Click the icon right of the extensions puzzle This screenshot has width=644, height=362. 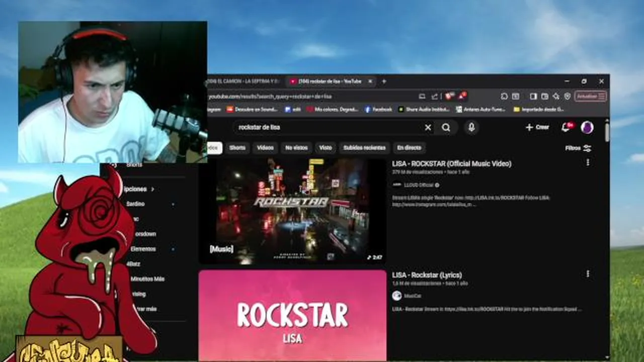tap(515, 96)
